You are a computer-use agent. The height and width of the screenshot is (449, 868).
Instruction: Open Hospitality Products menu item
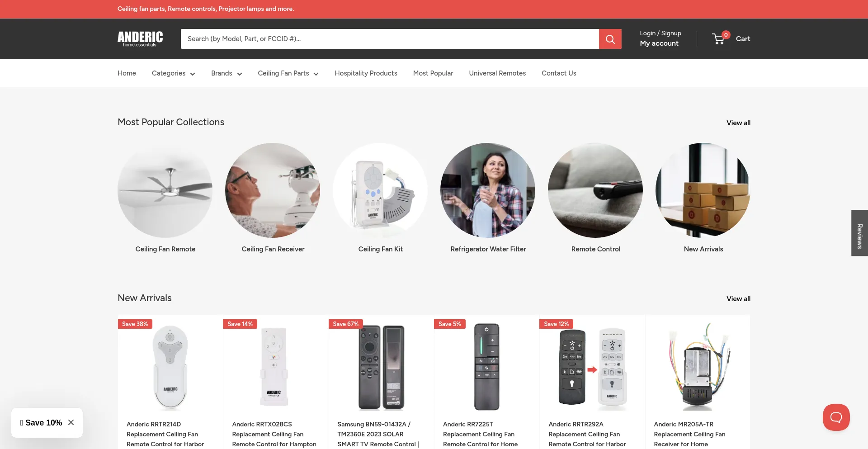[x=366, y=73]
